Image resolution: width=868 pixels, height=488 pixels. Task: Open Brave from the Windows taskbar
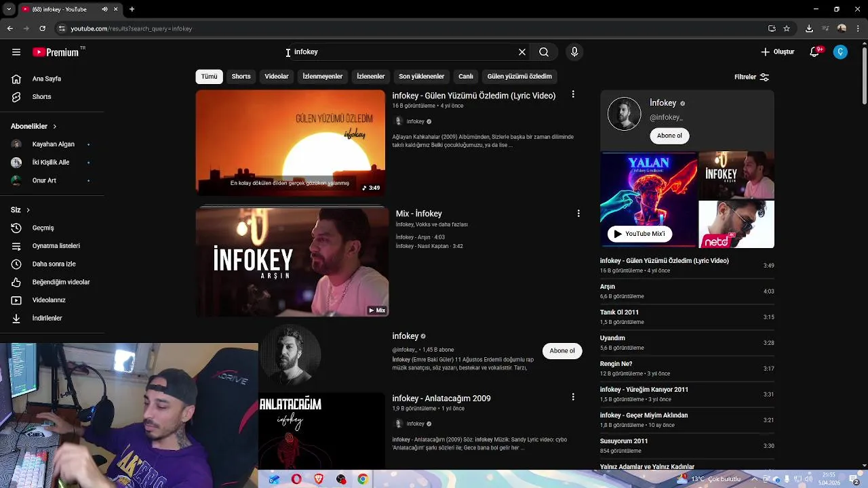pos(319,479)
